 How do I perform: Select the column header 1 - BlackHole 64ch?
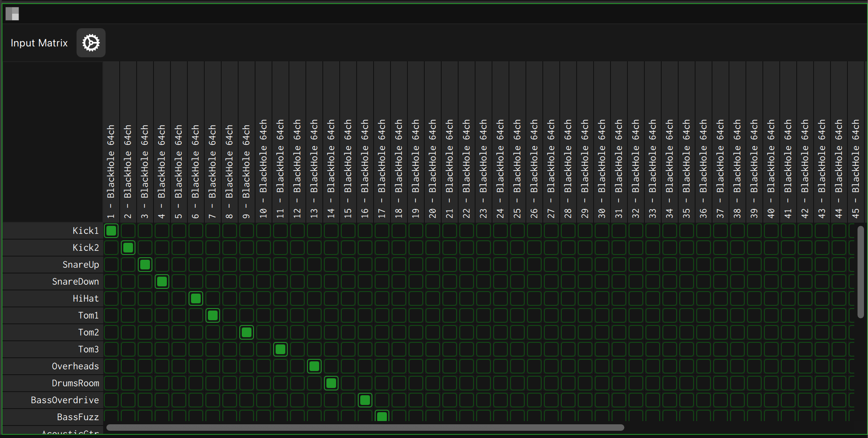111,161
